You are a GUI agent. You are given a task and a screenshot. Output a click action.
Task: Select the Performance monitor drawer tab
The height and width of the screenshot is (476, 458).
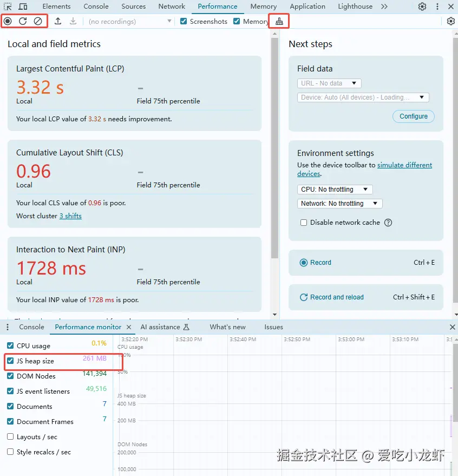88,327
